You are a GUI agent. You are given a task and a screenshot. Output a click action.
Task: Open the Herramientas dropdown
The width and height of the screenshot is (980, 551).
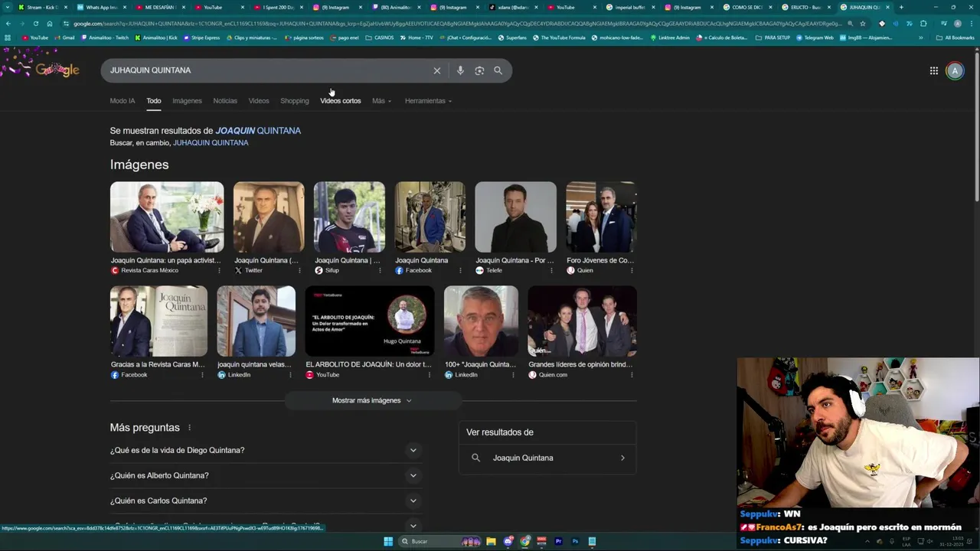(428, 101)
